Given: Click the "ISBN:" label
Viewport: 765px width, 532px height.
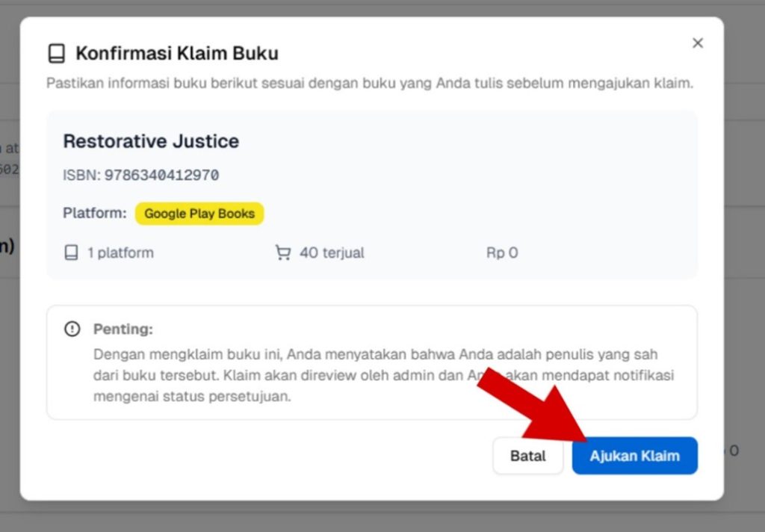Looking at the screenshot, I should [x=81, y=176].
